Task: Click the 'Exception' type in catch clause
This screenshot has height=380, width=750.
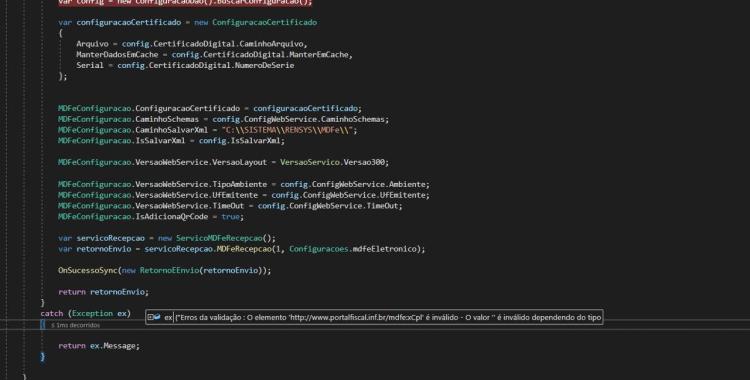Action: [92, 313]
